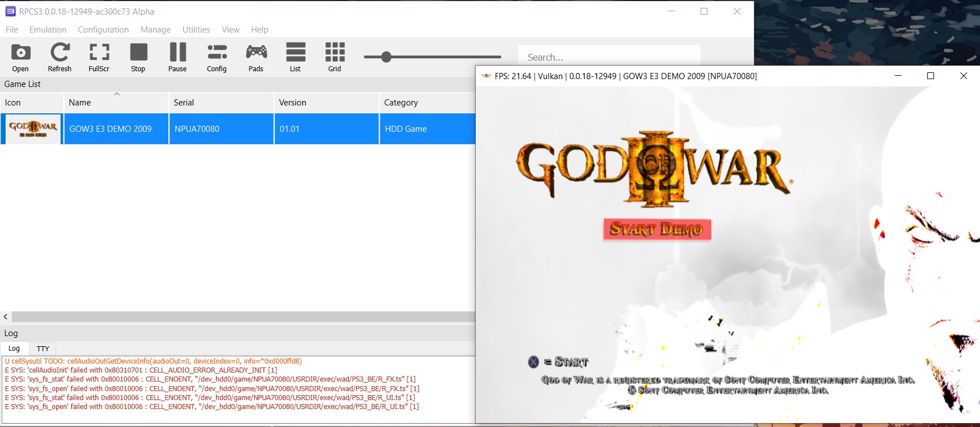Open the Emulation menu
The height and width of the screenshot is (427, 980).
[x=48, y=30]
